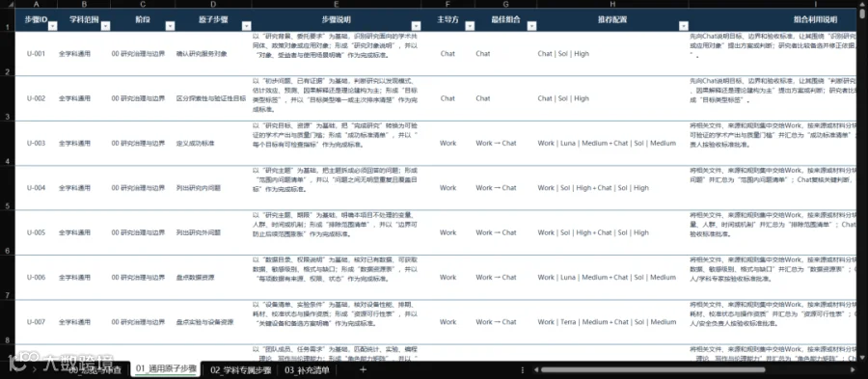Open the 原子步骤 column filter dropdown
Screen dimensions: 868x379
pyautogui.click(x=246, y=26)
